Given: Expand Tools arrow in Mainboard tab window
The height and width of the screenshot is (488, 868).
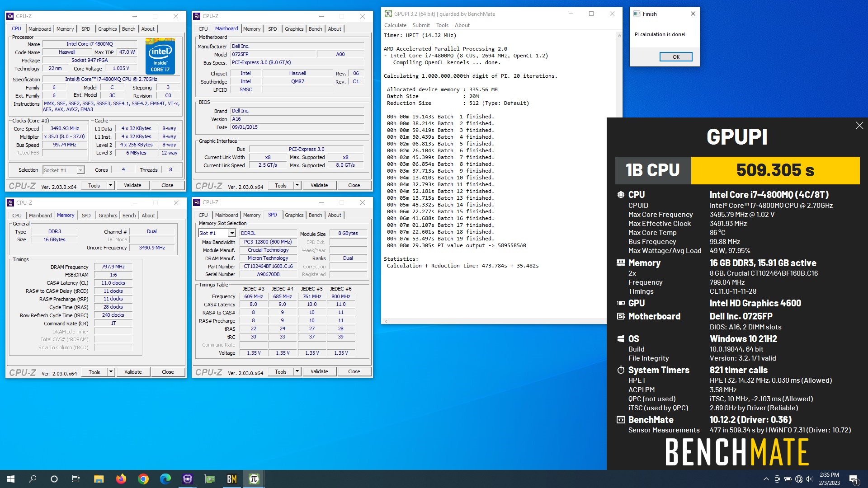Looking at the screenshot, I should point(297,185).
